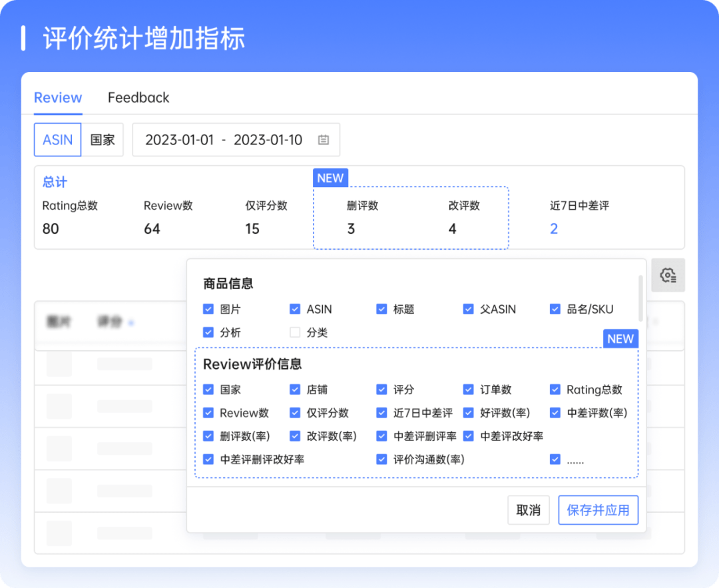The height and width of the screenshot is (588, 719).
Task: Click the sort arrow next to 评分 header
Action: [x=131, y=323]
